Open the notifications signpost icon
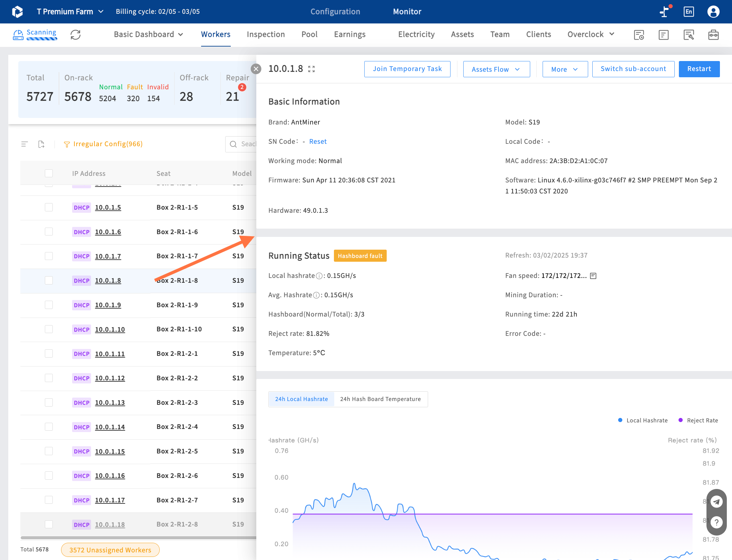This screenshot has width=732, height=560. click(664, 12)
